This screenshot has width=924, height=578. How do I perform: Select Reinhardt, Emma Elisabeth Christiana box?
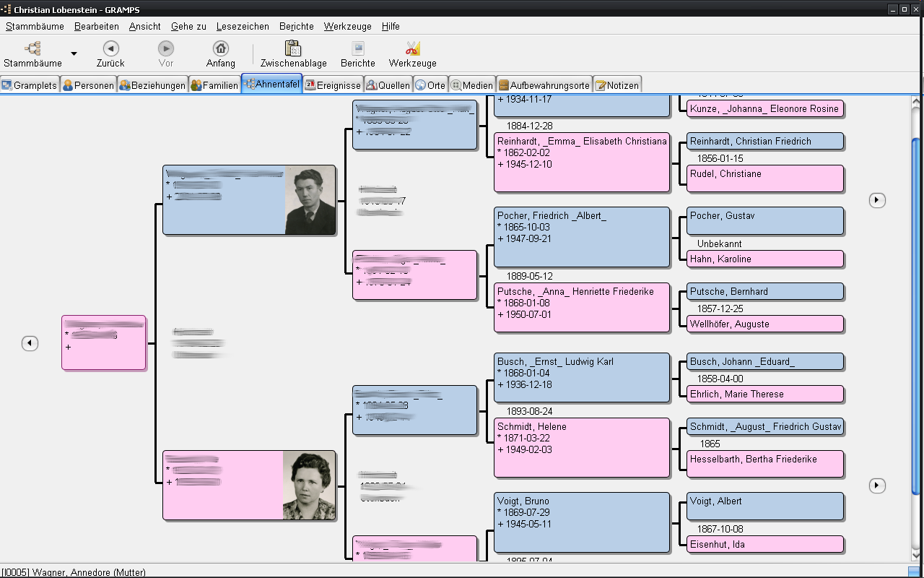pos(582,162)
